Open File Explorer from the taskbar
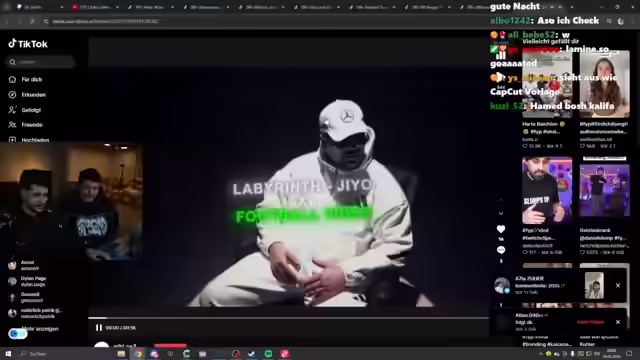This screenshot has width=640, height=360. (x=121, y=354)
